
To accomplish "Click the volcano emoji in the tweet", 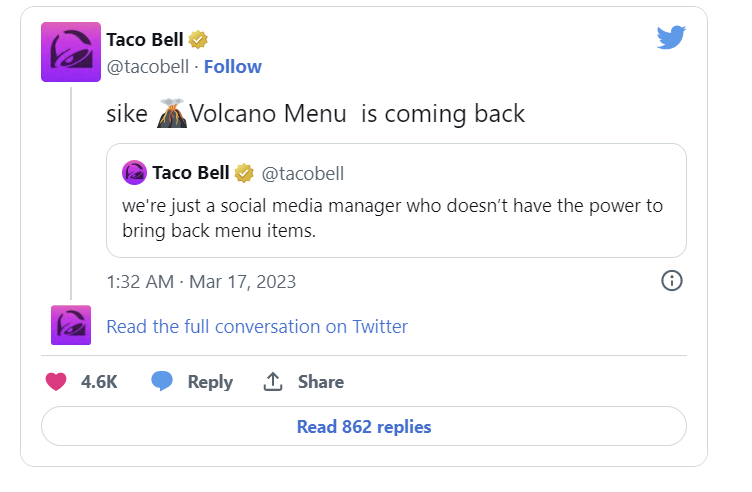I will pos(172,113).
